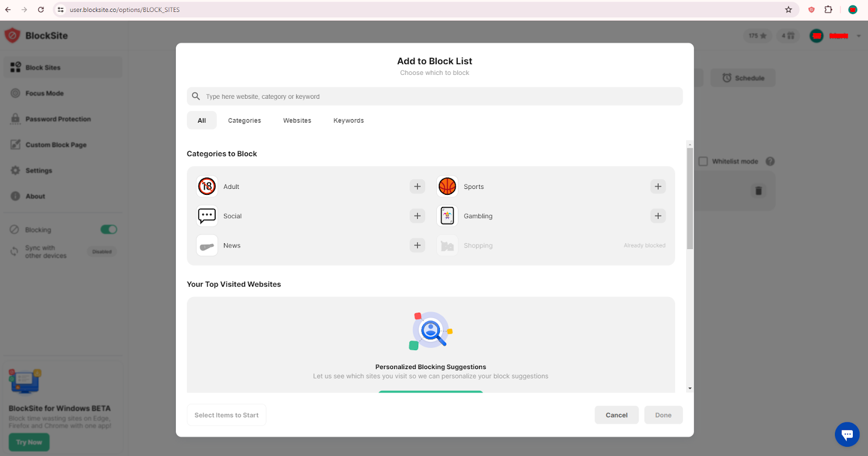Screen dimensions: 868x456
Task: Click the News category icon
Action: [x=207, y=245]
